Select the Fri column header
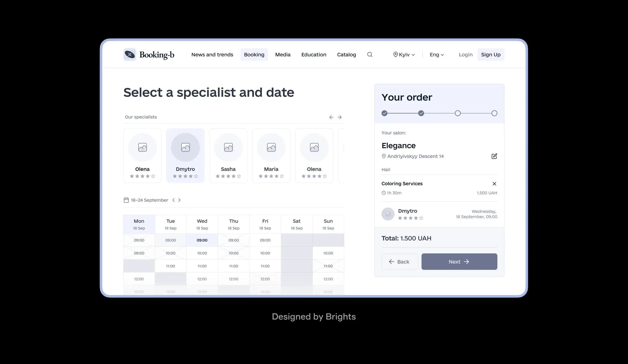628x364 pixels. (265, 224)
